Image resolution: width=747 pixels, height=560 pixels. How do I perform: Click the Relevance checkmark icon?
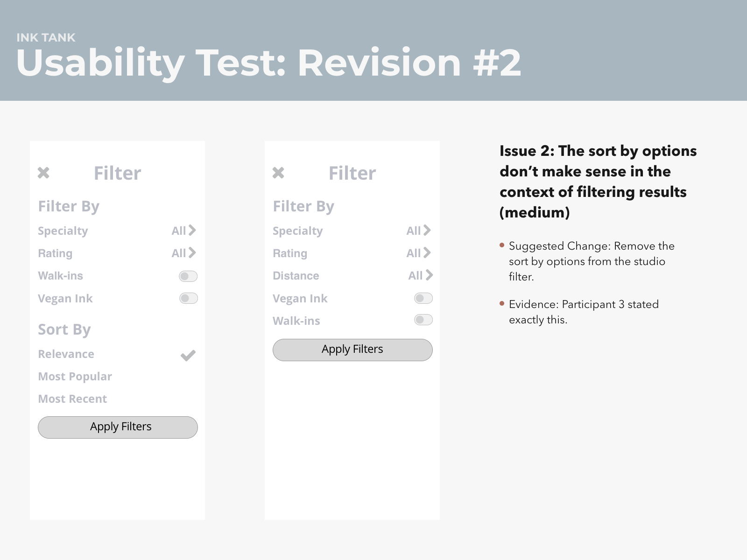(x=188, y=356)
